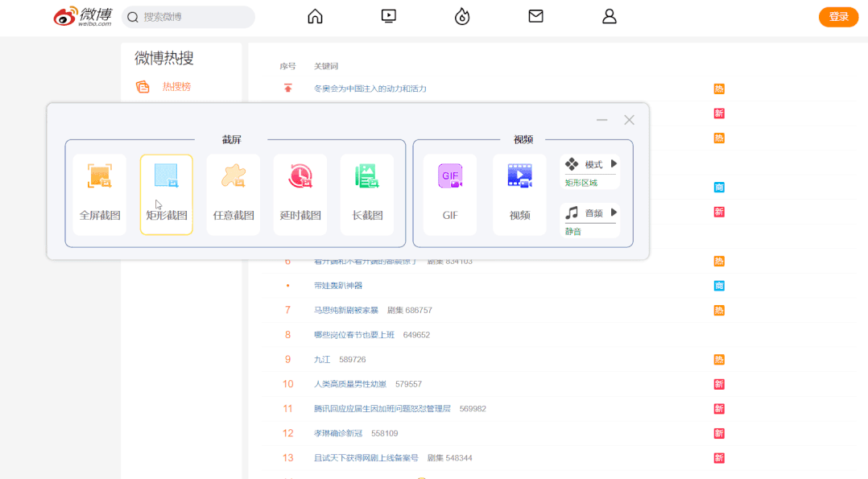Click the heat count 589726

click(x=353, y=359)
